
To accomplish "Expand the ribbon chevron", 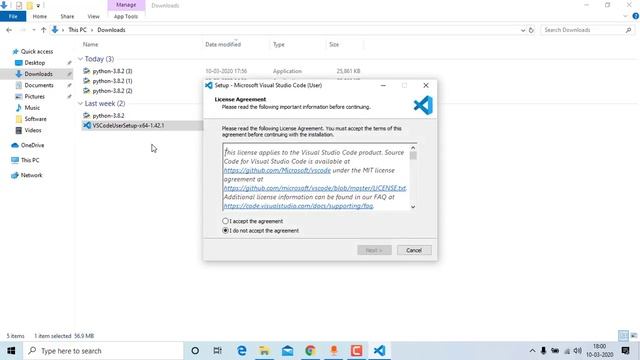I will coord(625,16).
